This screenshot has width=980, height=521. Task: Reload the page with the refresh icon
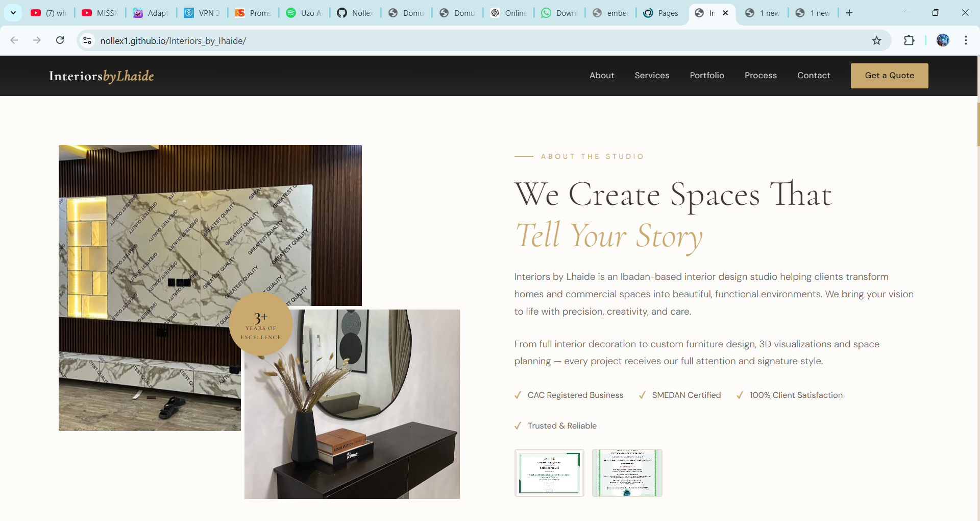60,40
